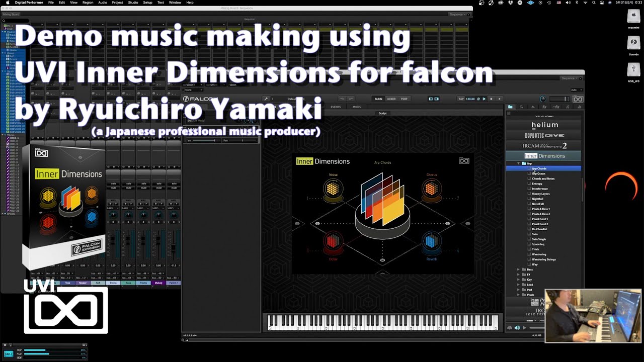Image resolution: width=644 pixels, height=362 pixels.
Task: Solo the Melody mixer channel
Action: [159, 184]
